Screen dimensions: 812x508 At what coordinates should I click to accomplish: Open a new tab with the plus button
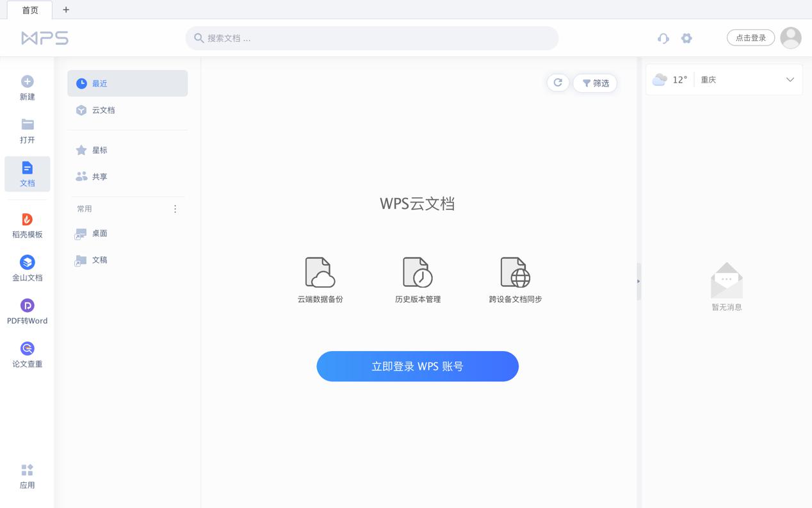[x=65, y=10]
